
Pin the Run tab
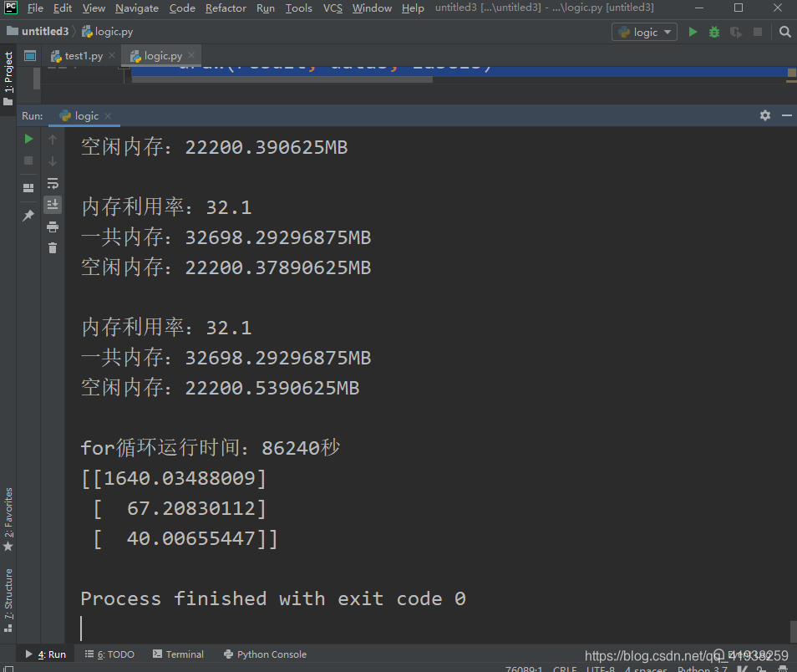[x=28, y=215]
